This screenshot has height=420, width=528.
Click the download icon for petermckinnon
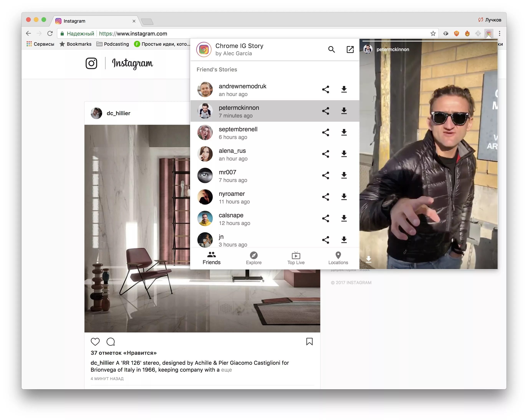(345, 111)
